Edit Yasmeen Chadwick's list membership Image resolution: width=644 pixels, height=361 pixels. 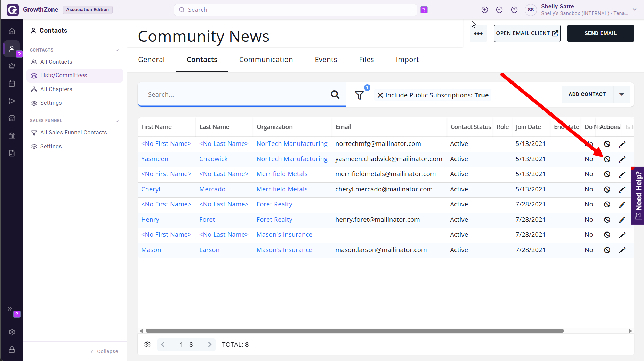[622, 159]
